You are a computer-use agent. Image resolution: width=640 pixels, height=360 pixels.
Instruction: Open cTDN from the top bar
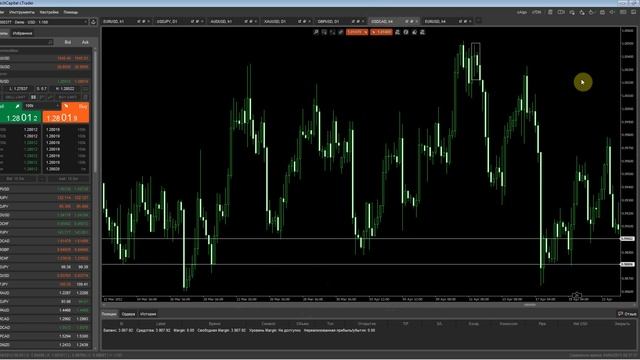coord(536,12)
